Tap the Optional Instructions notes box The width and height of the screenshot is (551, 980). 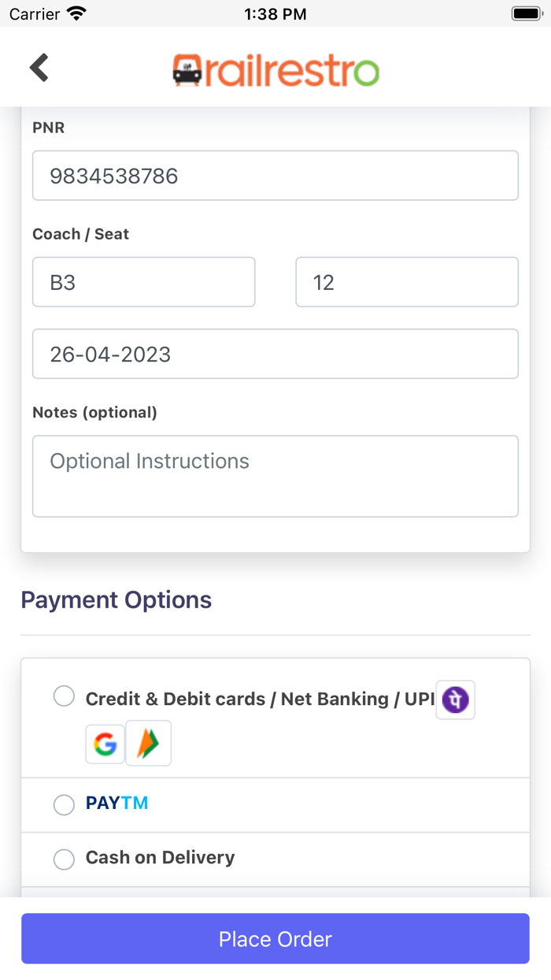(275, 476)
